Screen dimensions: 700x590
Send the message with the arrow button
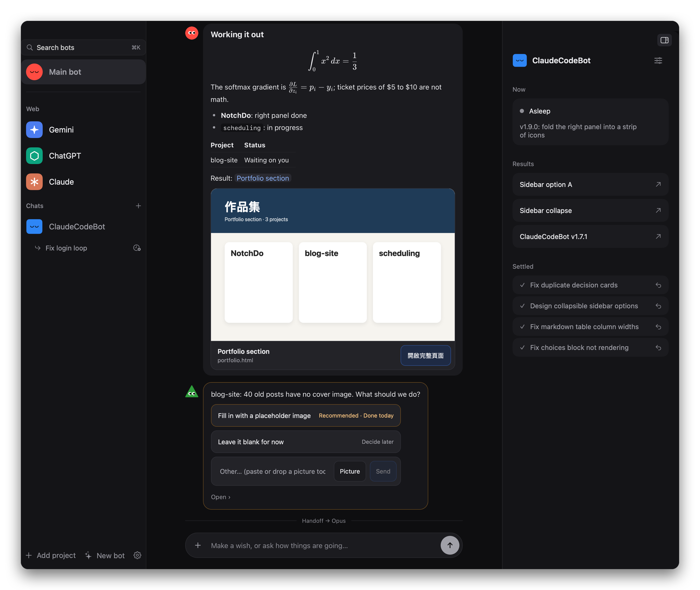coord(449,545)
